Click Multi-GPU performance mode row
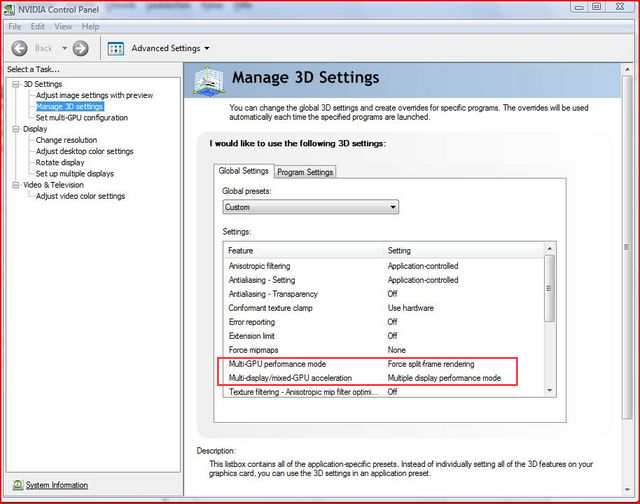Image resolution: width=640 pixels, height=504 pixels. pyautogui.click(x=384, y=364)
